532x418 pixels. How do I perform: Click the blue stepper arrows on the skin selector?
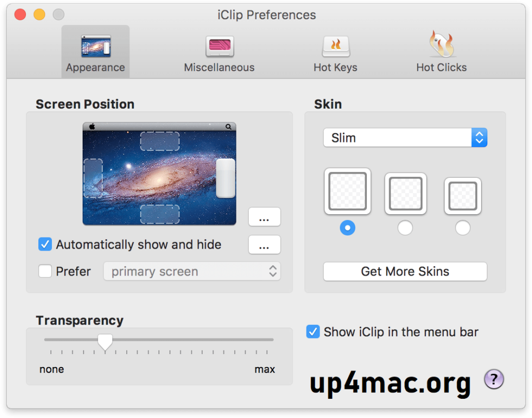click(479, 137)
